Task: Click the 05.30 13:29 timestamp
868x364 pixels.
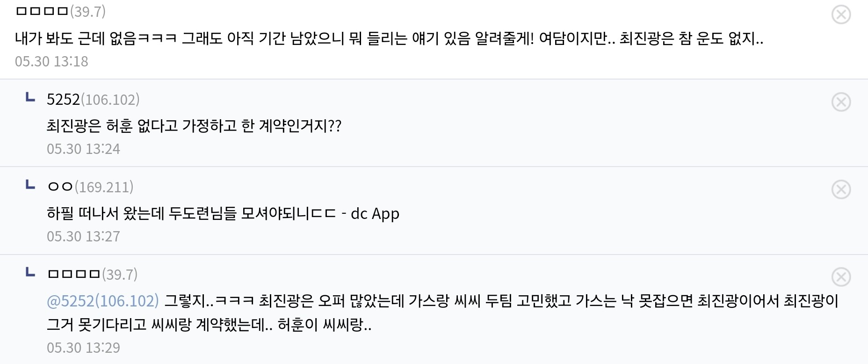Action: point(83,348)
